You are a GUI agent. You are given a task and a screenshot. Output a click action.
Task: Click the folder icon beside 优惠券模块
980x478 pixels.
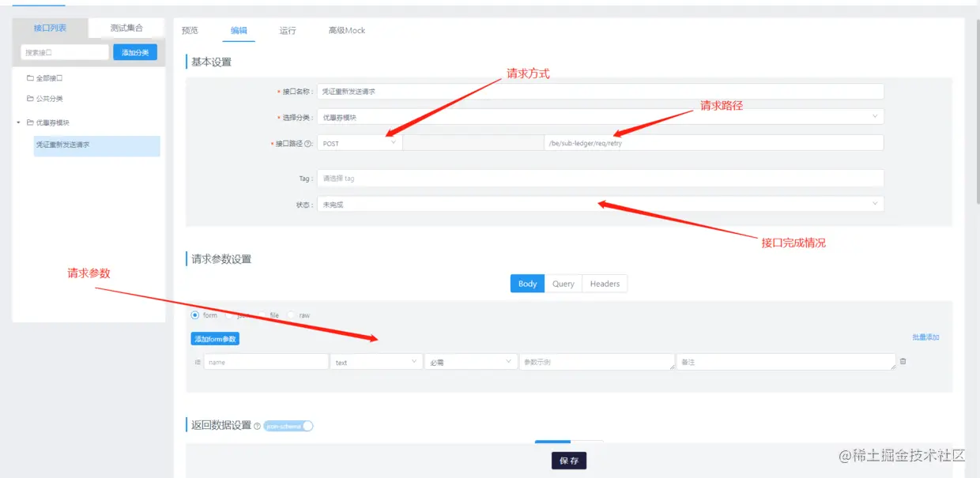pyautogui.click(x=30, y=122)
